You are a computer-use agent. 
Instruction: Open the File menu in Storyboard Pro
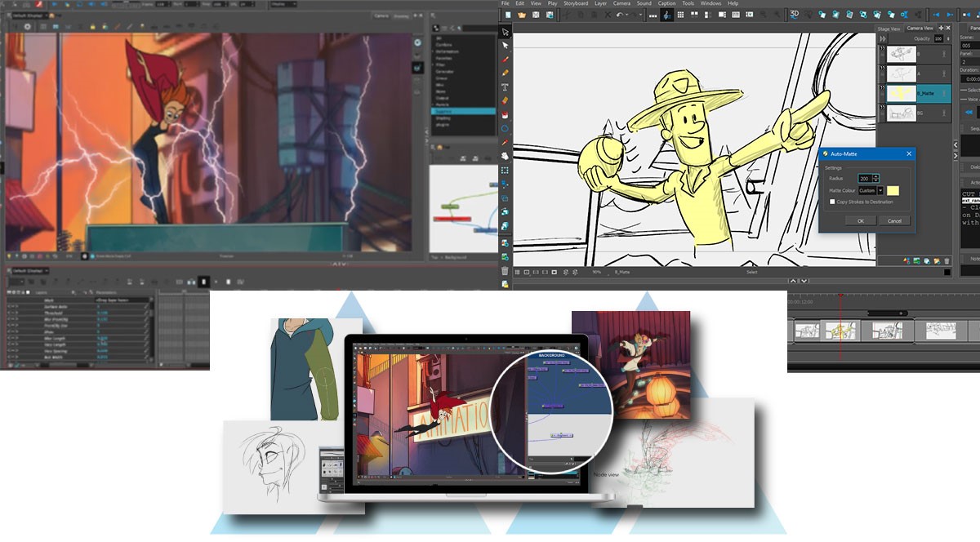pyautogui.click(x=506, y=3)
